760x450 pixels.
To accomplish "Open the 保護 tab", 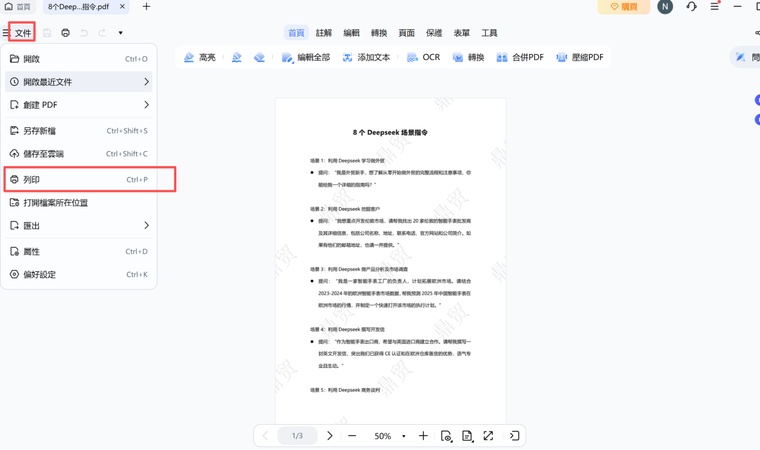I will 434,33.
